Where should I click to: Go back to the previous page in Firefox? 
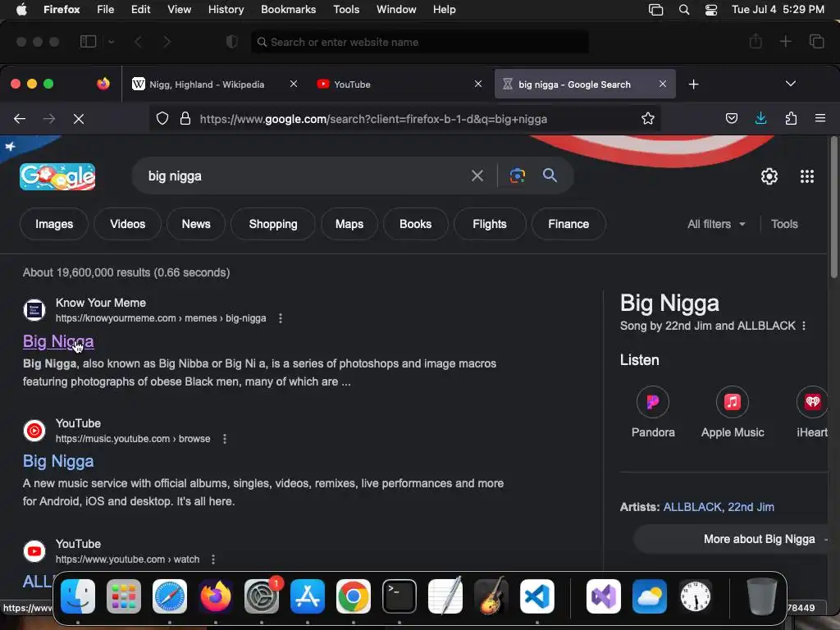click(20, 118)
